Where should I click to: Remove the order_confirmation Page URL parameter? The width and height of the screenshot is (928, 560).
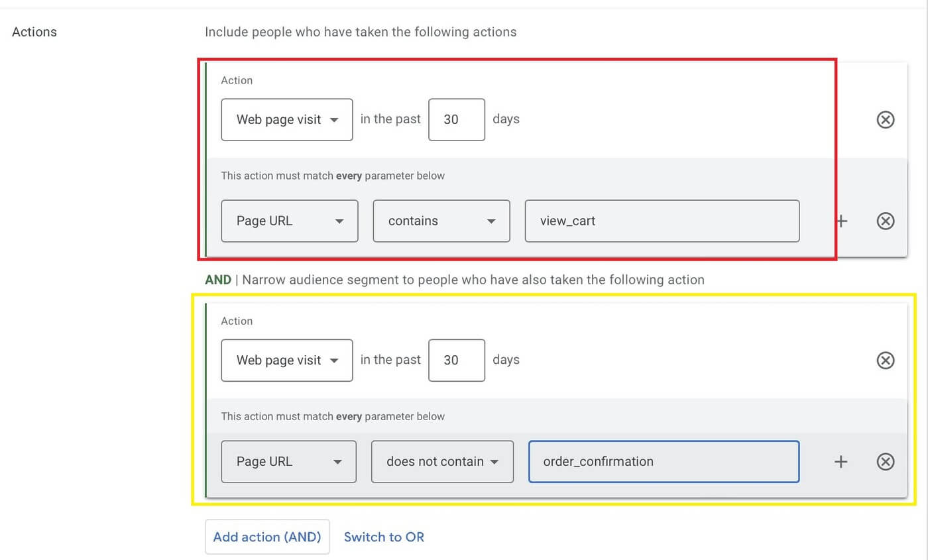(885, 462)
